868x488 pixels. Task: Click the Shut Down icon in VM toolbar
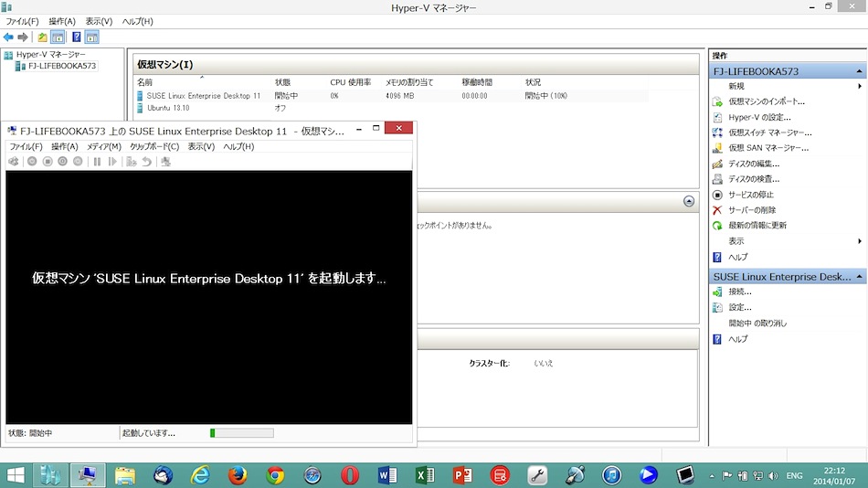click(x=62, y=161)
